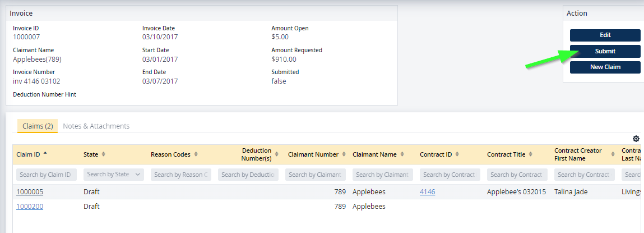The height and width of the screenshot is (233, 644).
Task: Focus the Search by Claim ID field
Action: [x=47, y=175]
